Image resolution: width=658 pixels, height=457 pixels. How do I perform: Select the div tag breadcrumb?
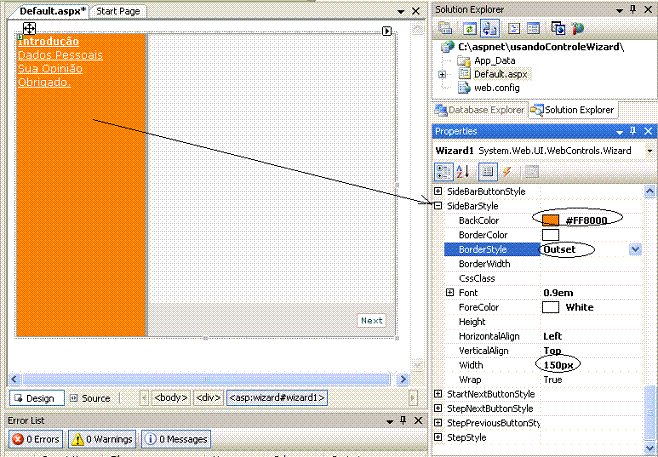click(x=208, y=398)
